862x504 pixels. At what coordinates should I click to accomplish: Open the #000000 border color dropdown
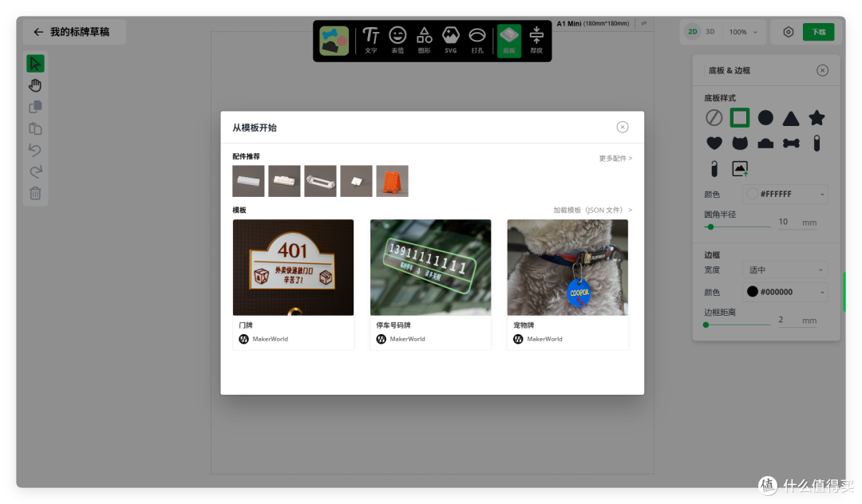pyautogui.click(x=785, y=292)
